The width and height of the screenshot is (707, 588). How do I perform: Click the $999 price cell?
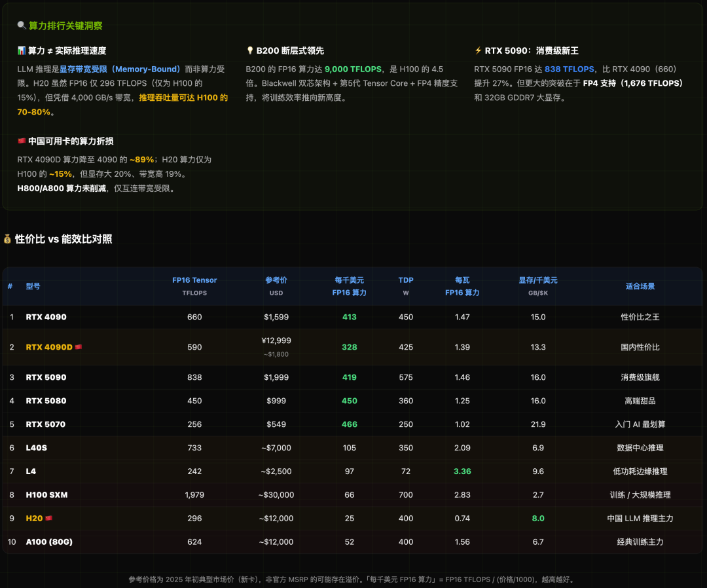click(276, 401)
